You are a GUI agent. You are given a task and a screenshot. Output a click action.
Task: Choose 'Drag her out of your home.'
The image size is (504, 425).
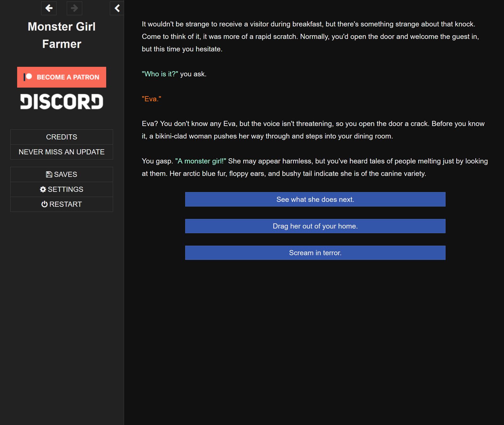click(x=315, y=226)
